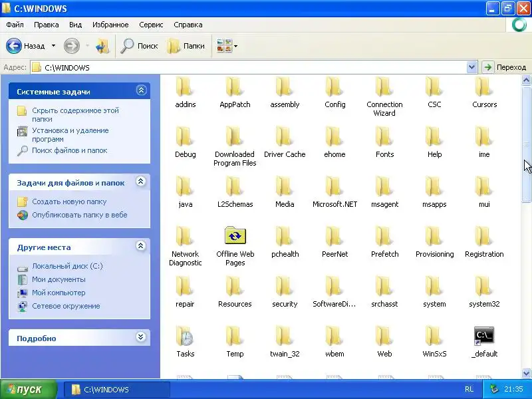This screenshot has height=399, width=532.
Task: Select the Tasks scheduled folder icon
Action: [185, 336]
